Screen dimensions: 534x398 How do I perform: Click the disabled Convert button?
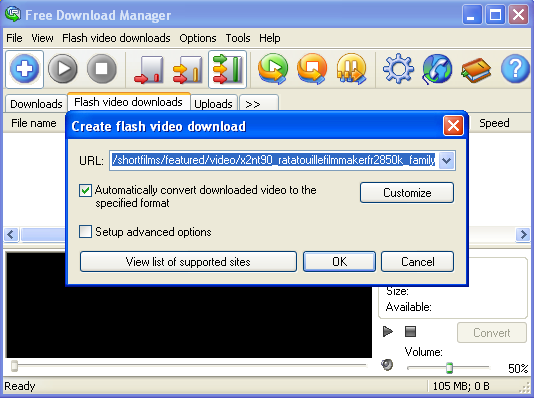tap(492, 332)
